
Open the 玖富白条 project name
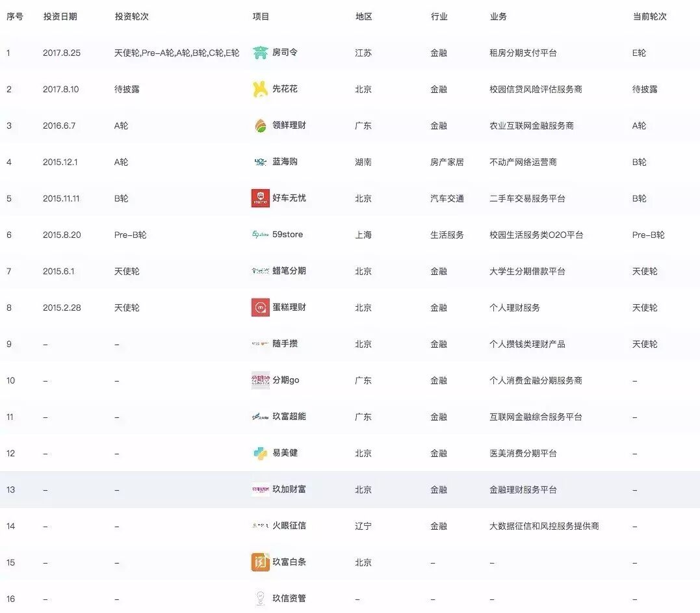pyautogui.click(x=289, y=562)
